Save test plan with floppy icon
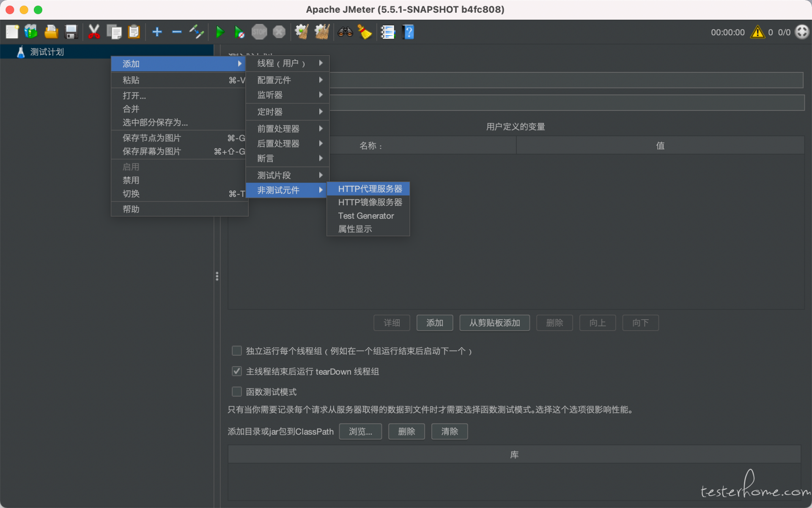Image resolution: width=812 pixels, height=508 pixels. click(x=71, y=32)
